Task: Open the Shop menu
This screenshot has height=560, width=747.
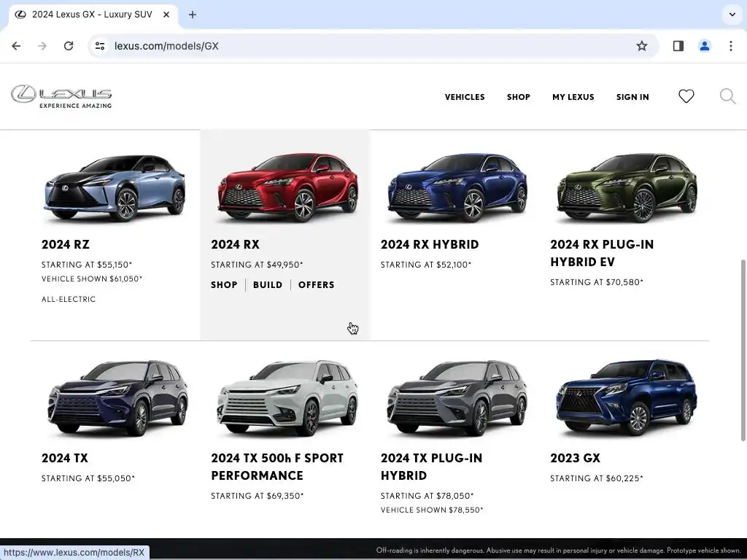Action: pyautogui.click(x=519, y=97)
